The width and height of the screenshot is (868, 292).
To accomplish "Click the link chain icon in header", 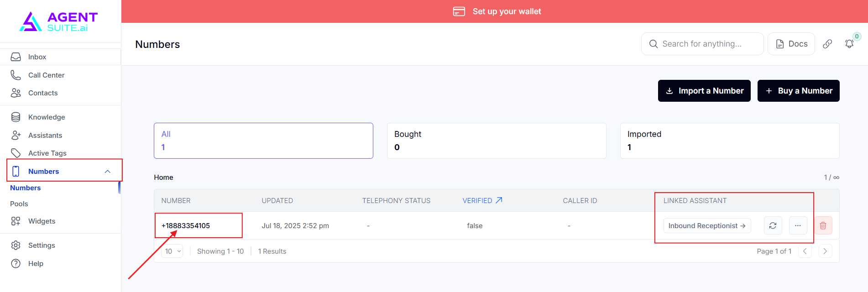I will (x=827, y=44).
